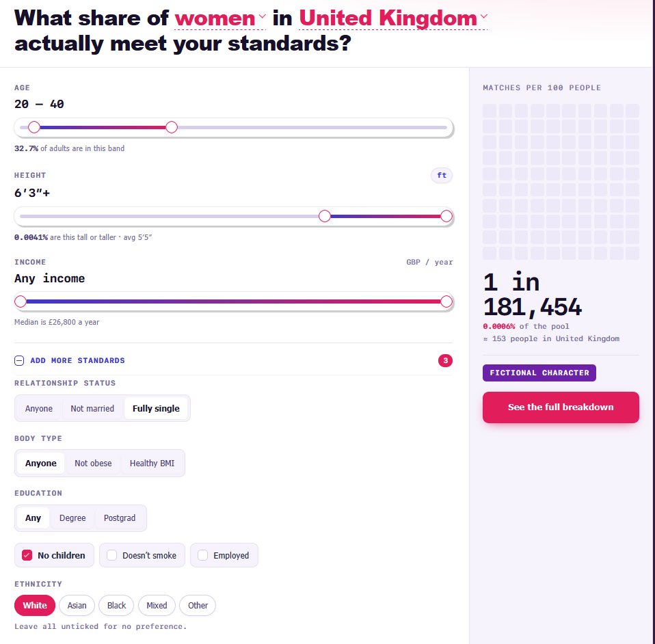Tick the Employed checkbox
Image resolution: width=655 pixels, height=644 pixels.
(202, 555)
